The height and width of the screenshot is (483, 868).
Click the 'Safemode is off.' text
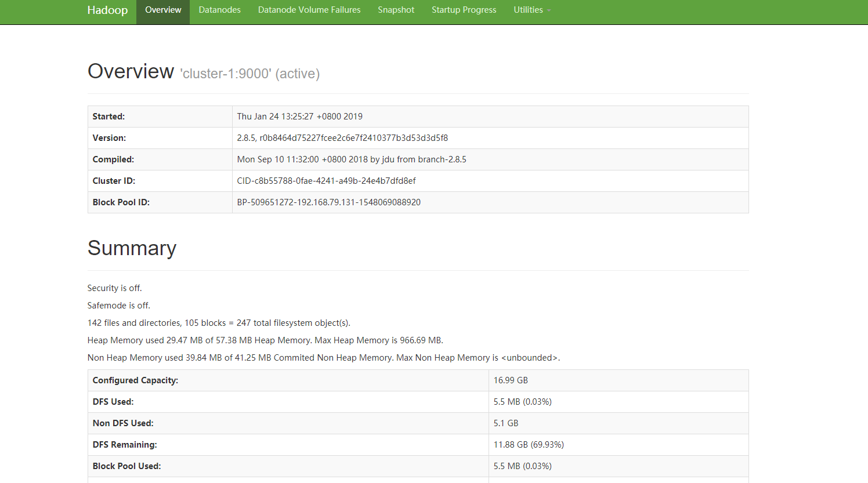tap(118, 306)
